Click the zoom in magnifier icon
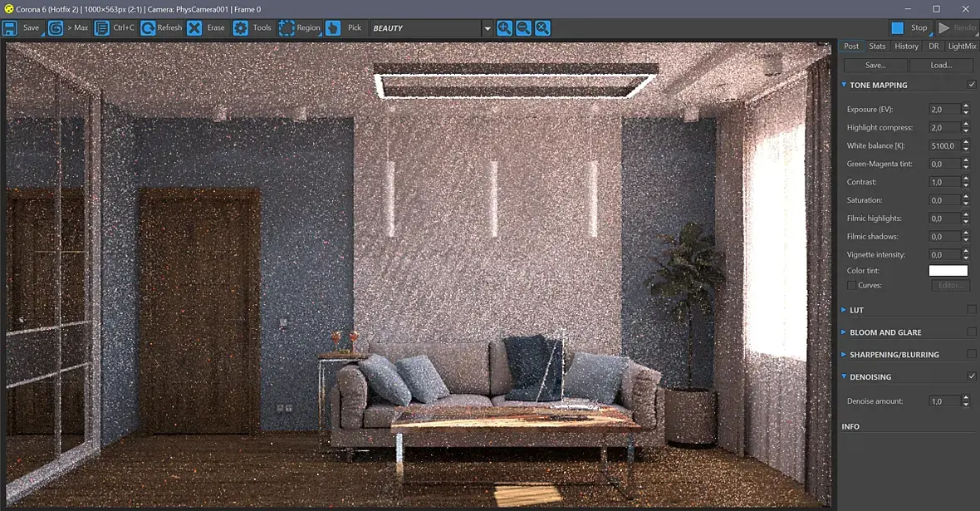This screenshot has width=980, height=511. point(504,28)
